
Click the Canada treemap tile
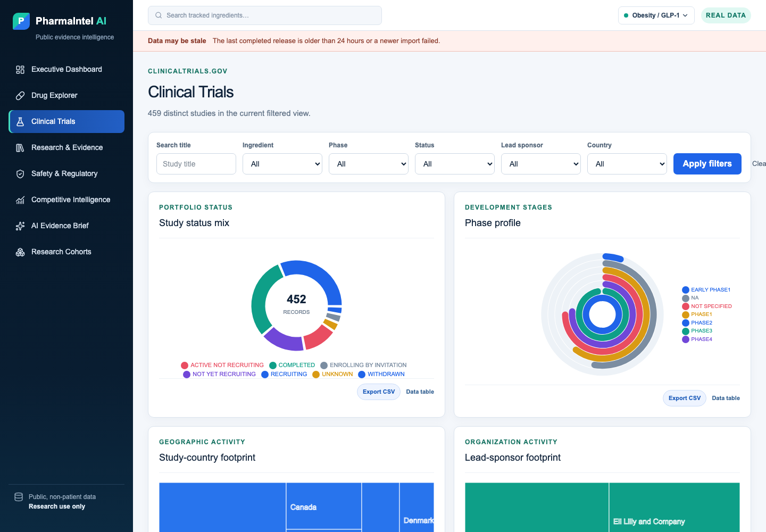[324, 506]
